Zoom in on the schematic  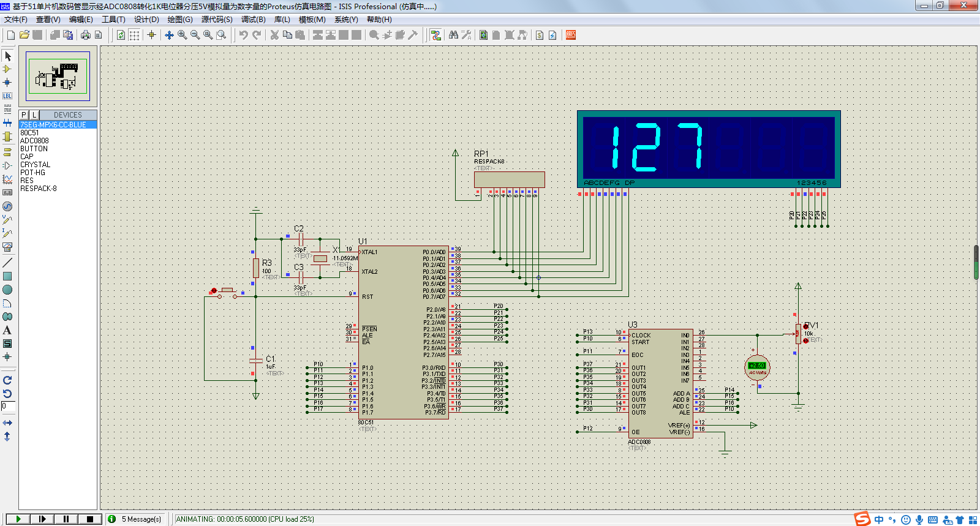[183, 35]
